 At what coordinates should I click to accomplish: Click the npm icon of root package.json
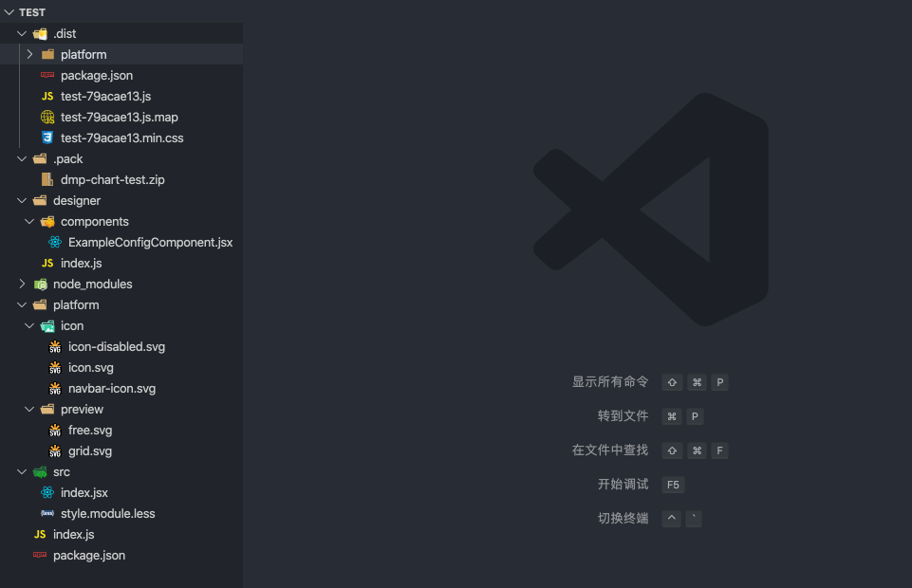point(40,555)
